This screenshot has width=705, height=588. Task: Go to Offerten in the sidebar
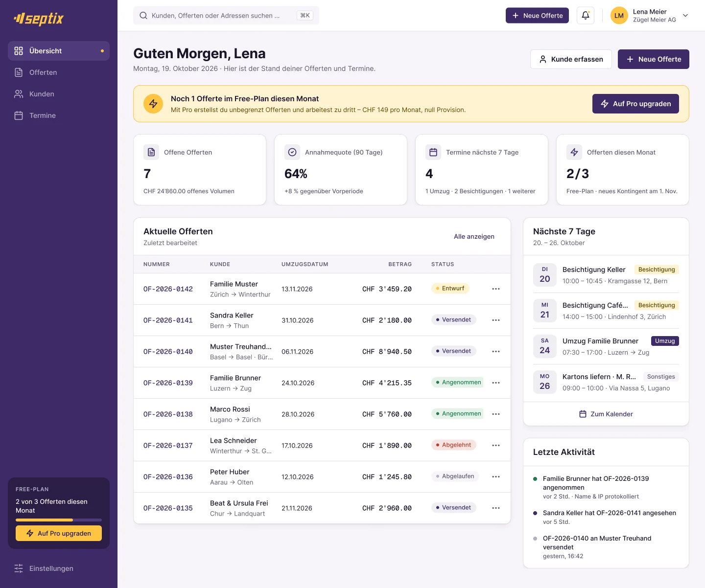click(59, 72)
